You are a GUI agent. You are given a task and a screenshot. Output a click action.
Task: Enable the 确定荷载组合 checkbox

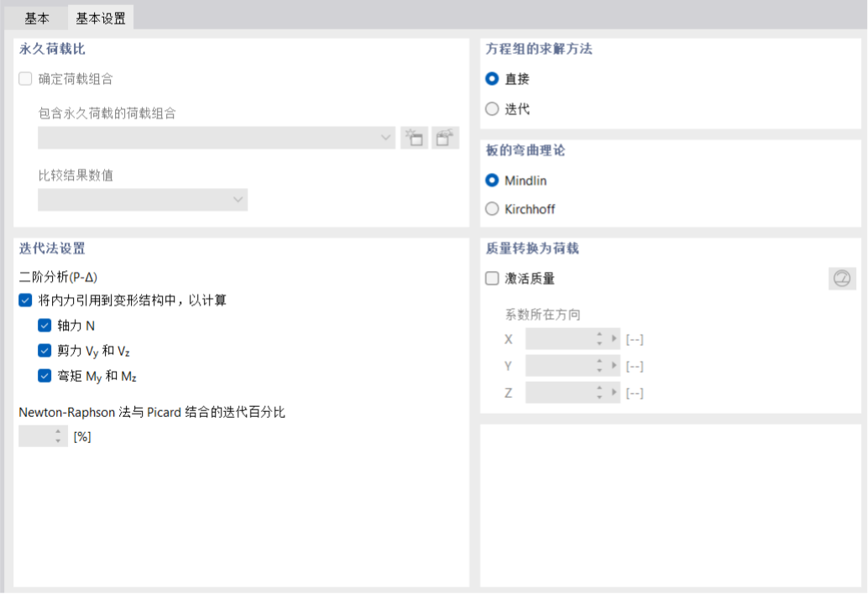pyautogui.click(x=25, y=79)
